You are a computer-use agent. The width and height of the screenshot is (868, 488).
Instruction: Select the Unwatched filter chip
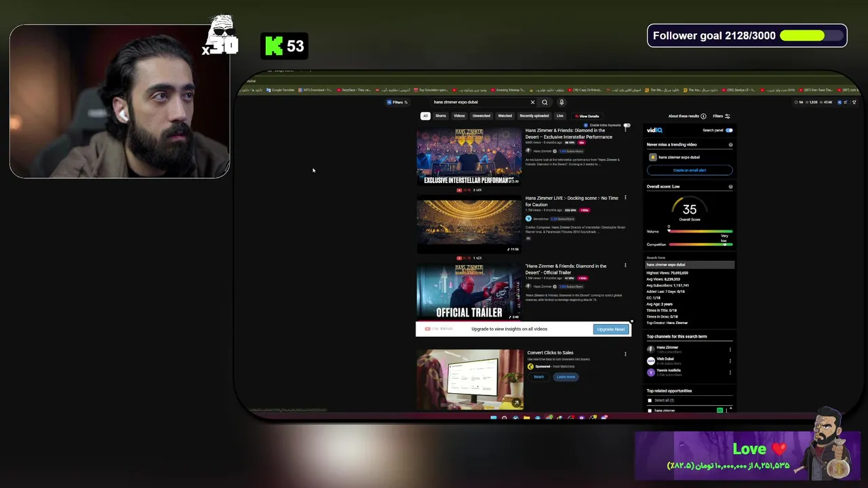coord(481,116)
